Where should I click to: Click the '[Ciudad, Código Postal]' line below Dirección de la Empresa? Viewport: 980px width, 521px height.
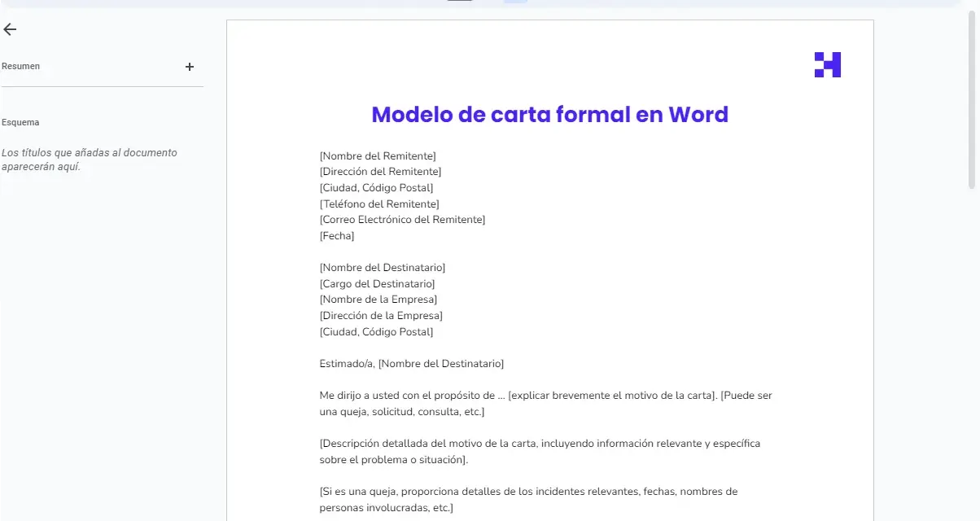(376, 332)
